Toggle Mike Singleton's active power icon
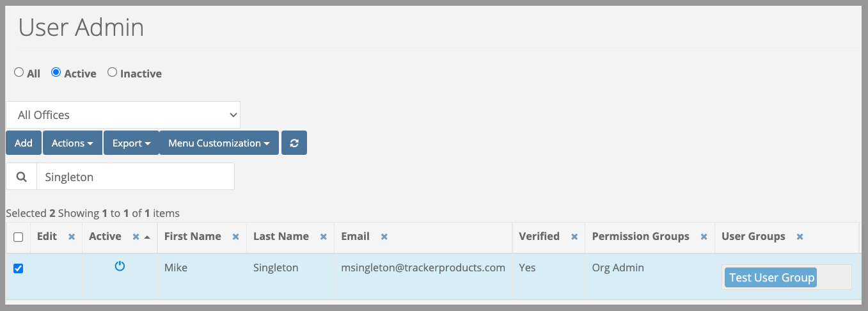 pyautogui.click(x=120, y=266)
